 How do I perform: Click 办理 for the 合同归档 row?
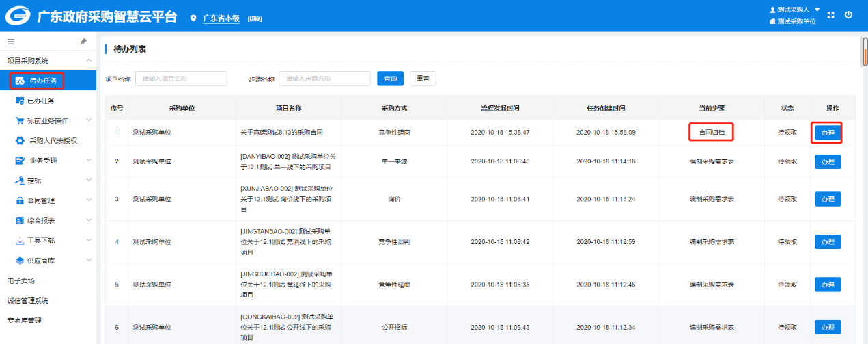click(x=828, y=132)
